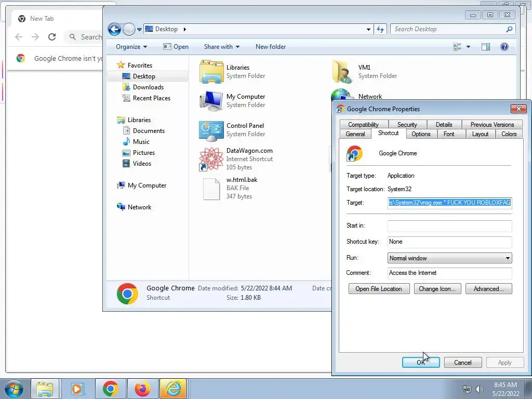
Task: Open the Windows Start orb
Action: coord(14,389)
